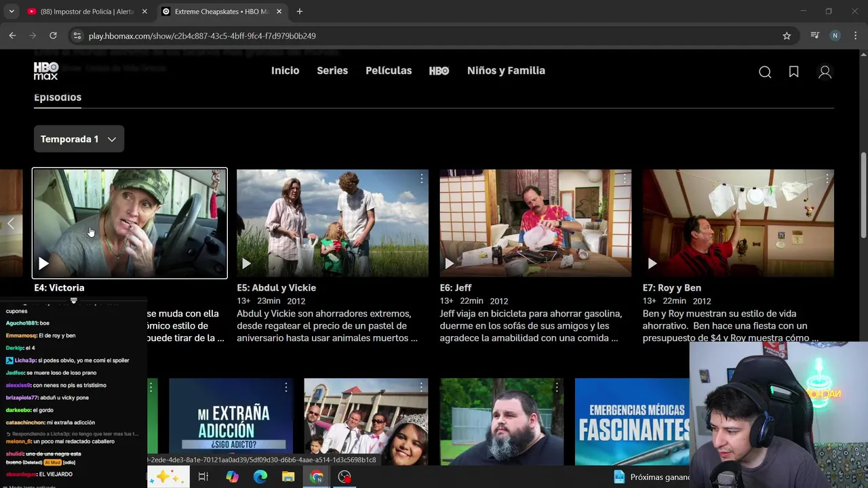The width and height of the screenshot is (868, 488).
Task: Select the Episodios tab
Action: pos(58,97)
